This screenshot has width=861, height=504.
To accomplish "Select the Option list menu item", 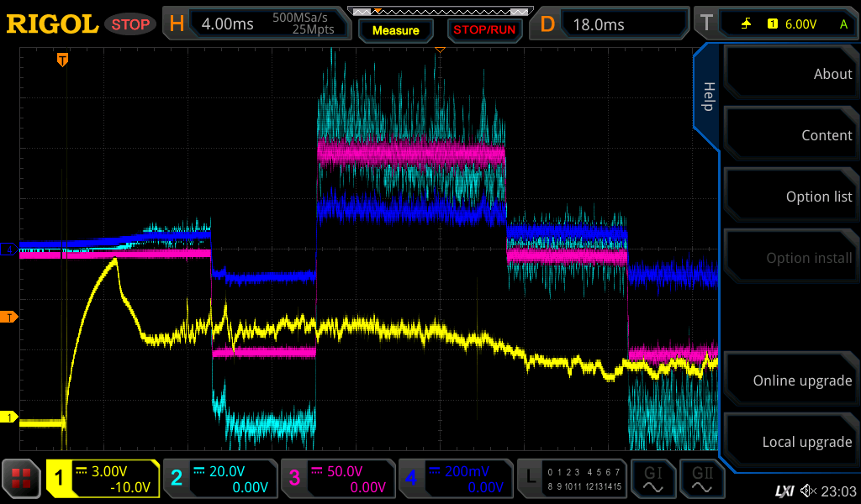I will 790,197.
